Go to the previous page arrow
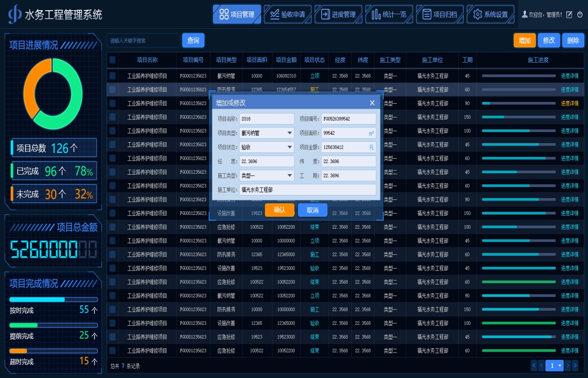The width and height of the screenshot is (588, 378). (x=541, y=365)
